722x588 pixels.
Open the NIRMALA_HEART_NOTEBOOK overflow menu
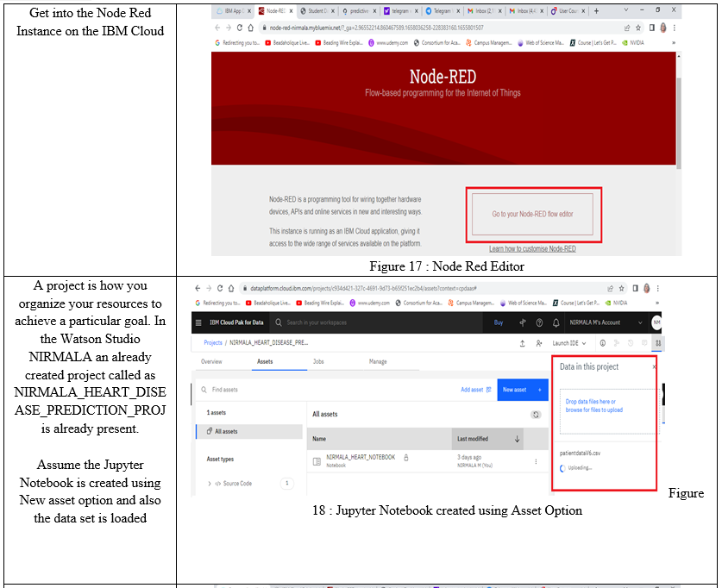[x=536, y=461]
